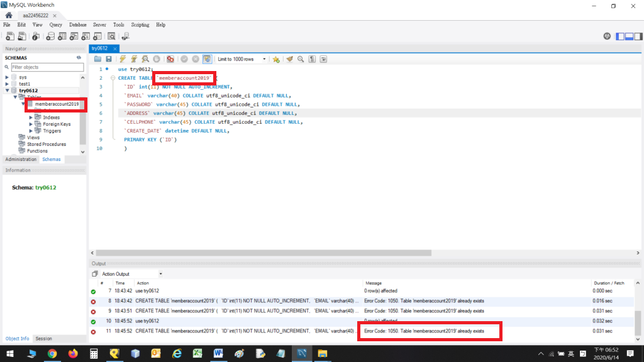Image resolution: width=644 pixels, height=362 pixels.
Task: Expand the test1 schema
Action: click(x=7, y=84)
